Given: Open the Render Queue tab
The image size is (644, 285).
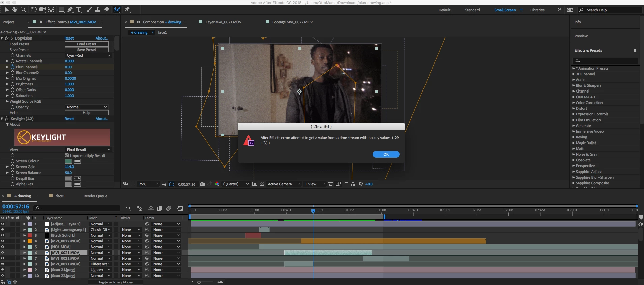Looking at the screenshot, I should point(95,196).
